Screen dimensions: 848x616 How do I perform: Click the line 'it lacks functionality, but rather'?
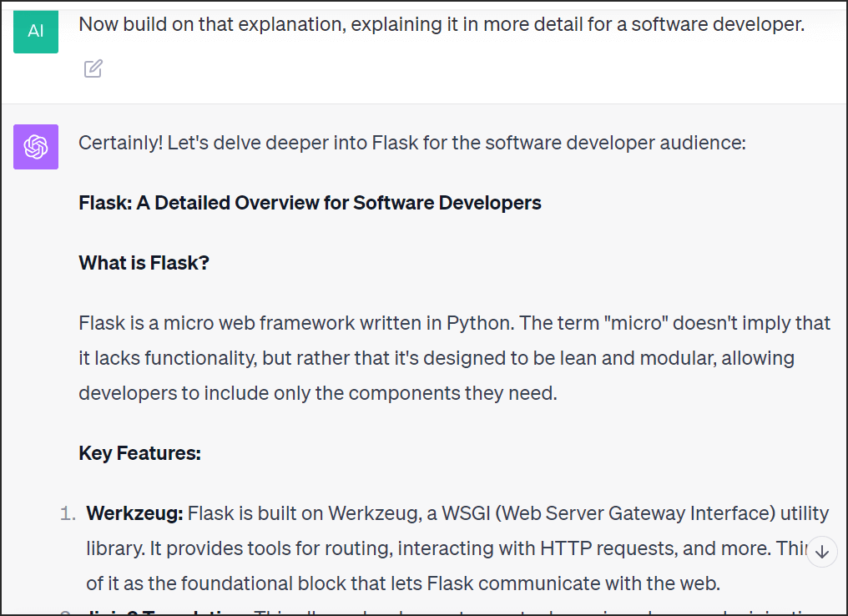click(437, 358)
